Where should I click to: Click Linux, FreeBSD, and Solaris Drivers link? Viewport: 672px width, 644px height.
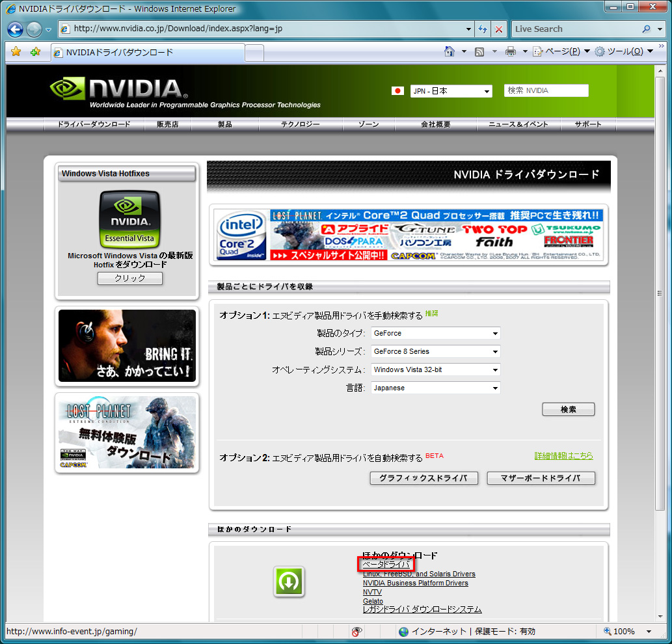coord(419,574)
